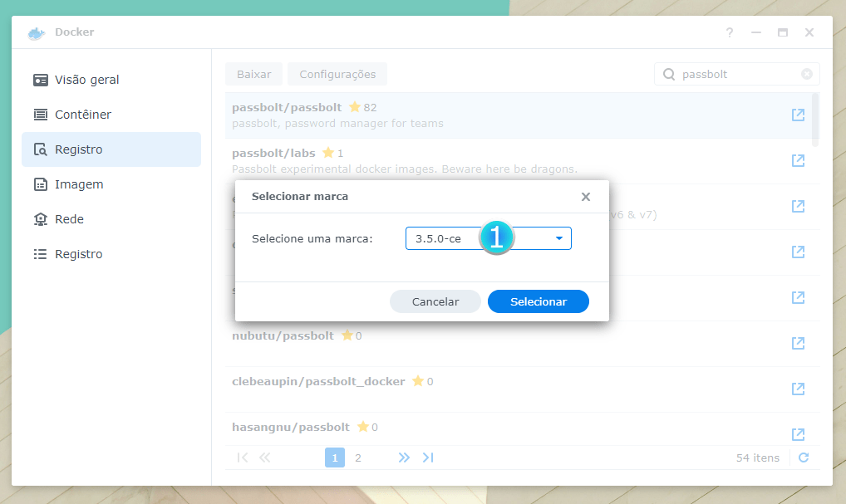The height and width of the screenshot is (504, 846).
Task: Jump to the last results page
Action: point(428,458)
